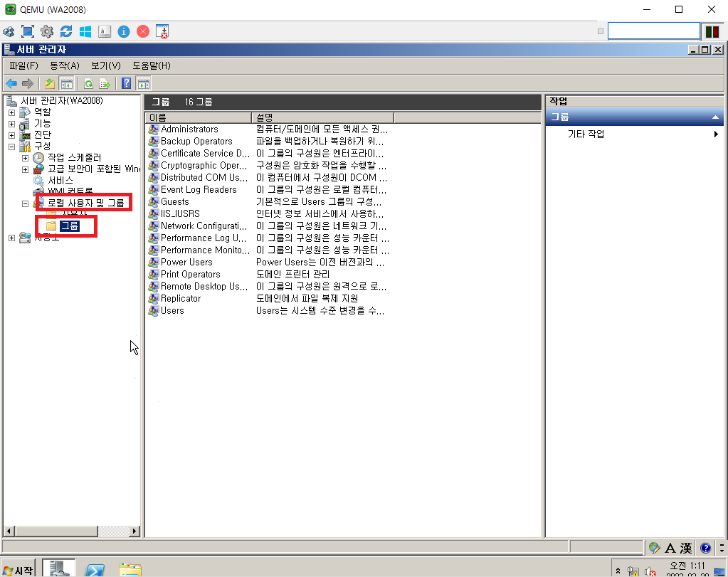Expand the bottom storage tree node

12,238
